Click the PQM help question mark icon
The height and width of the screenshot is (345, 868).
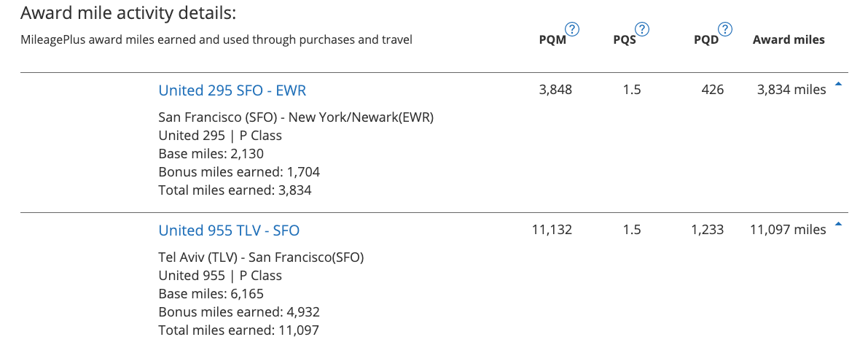pos(573,29)
